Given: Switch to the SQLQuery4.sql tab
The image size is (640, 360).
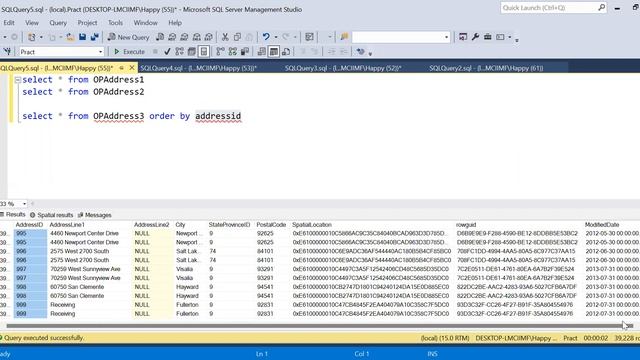Looking at the screenshot, I should pyautogui.click(x=198, y=68).
